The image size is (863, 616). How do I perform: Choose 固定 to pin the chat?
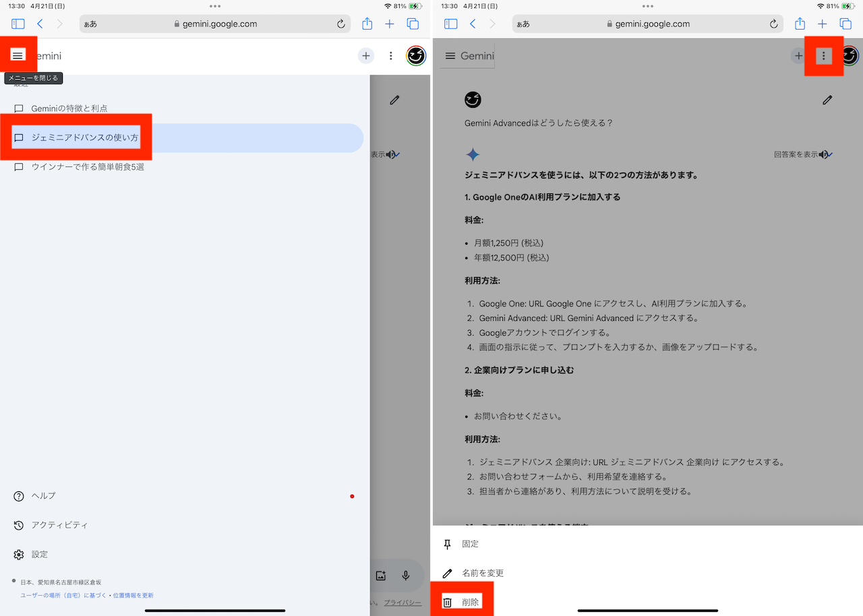[x=647, y=544]
